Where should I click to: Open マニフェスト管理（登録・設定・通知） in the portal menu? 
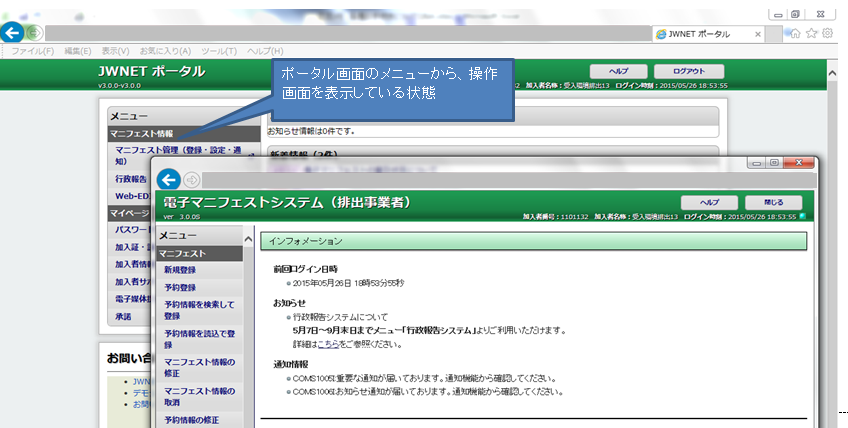coord(178,155)
